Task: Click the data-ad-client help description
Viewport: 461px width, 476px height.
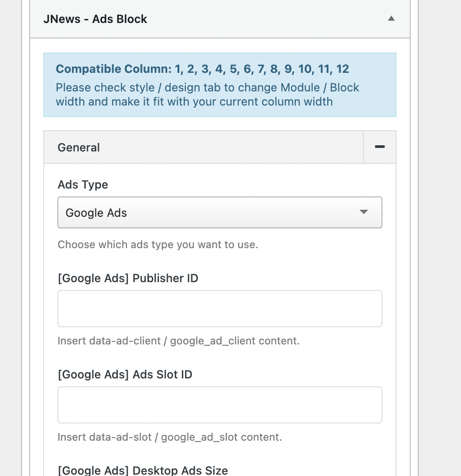Action: tap(178, 341)
